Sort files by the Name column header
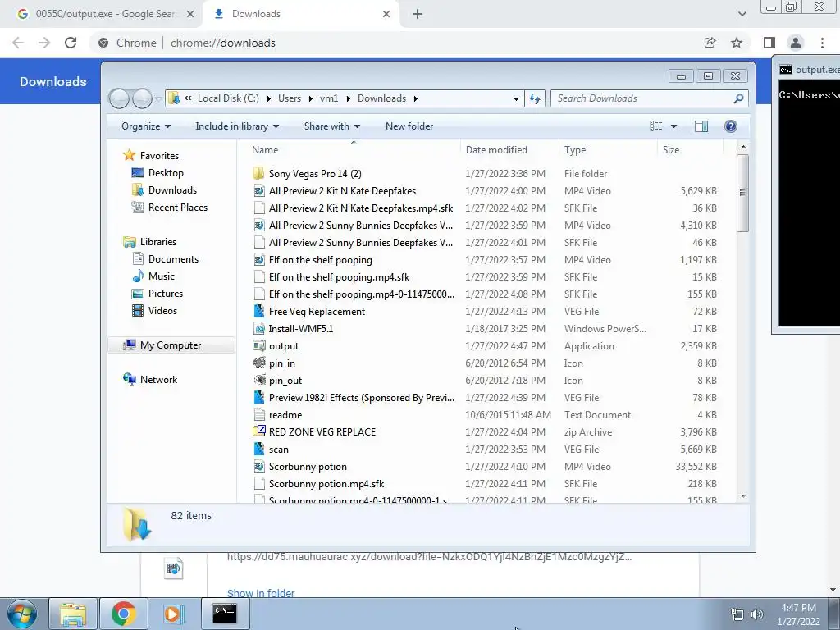The image size is (840, 630). (354, 150)
